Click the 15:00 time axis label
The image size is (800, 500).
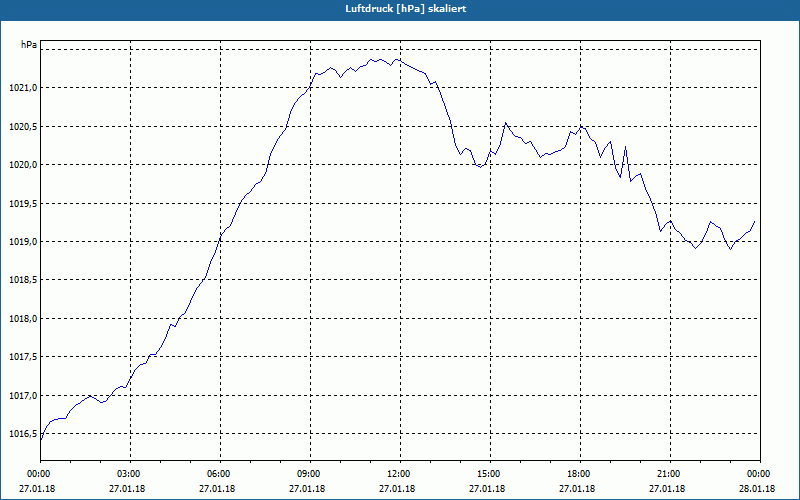[490, 474]
